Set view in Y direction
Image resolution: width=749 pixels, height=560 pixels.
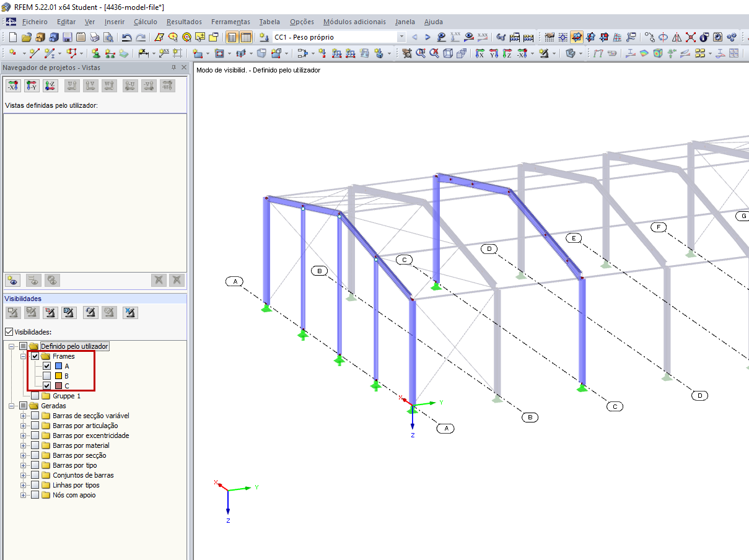point(493,53)
